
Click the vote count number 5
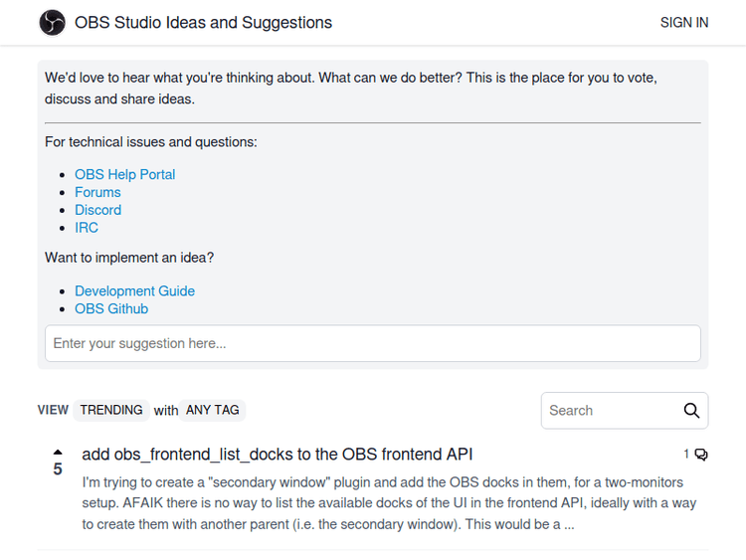(58, 469)
